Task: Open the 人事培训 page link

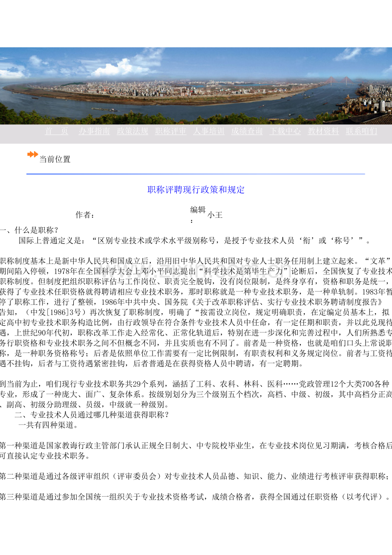Action: [x=209, y=131]
